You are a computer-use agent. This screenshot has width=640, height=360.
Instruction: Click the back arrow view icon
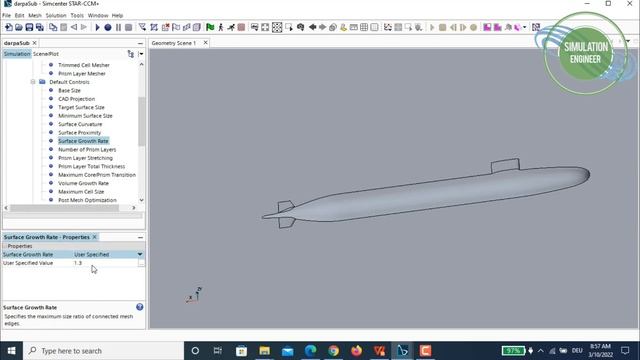pos(313,27)
